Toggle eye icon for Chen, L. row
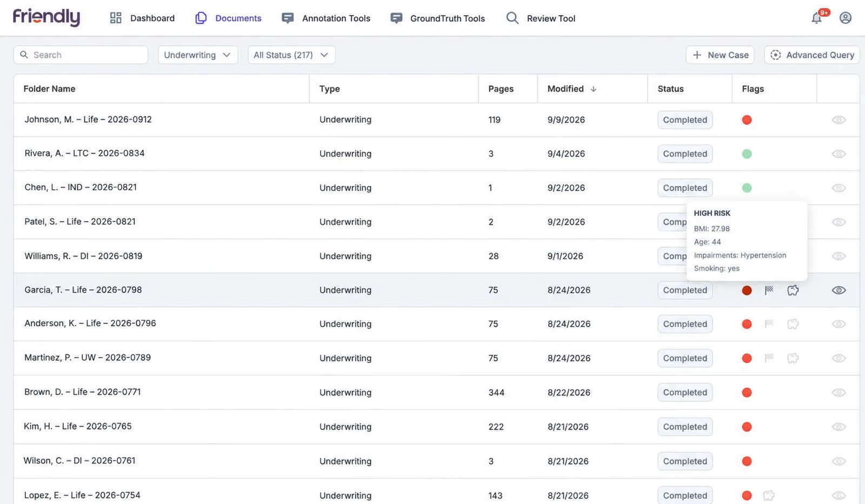This screenshot has width=865, height=504. (x=839, y=188)
